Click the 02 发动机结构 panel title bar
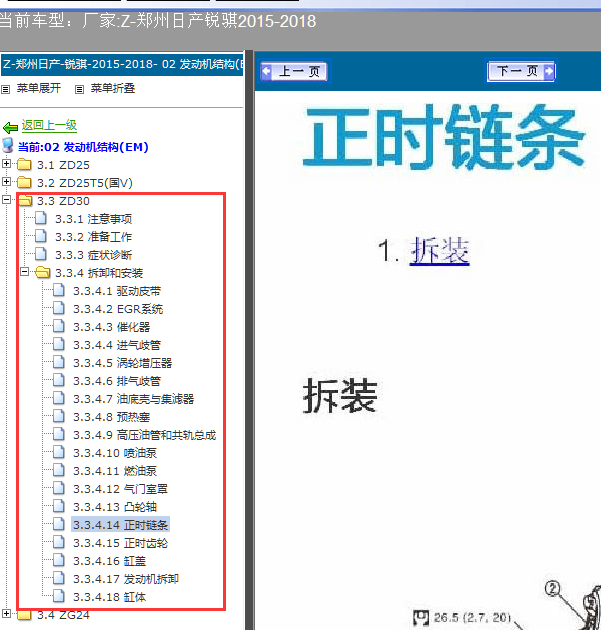This screenshot has width=601, height=630. (x=122, y=64)
